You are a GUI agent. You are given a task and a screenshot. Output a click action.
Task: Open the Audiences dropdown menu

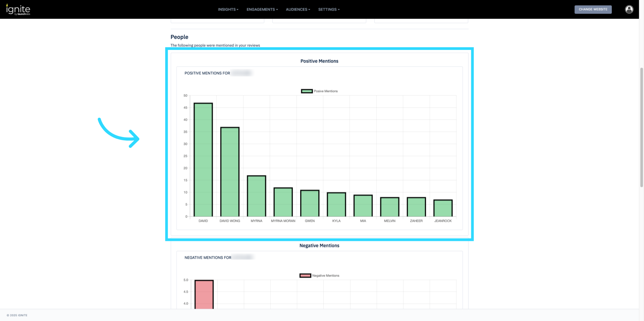point(298,9)
